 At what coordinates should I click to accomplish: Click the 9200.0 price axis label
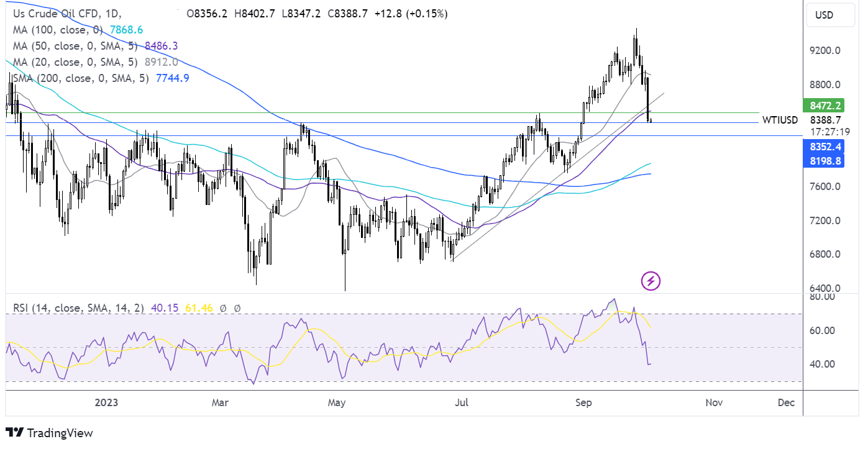[x=826, y=51]
